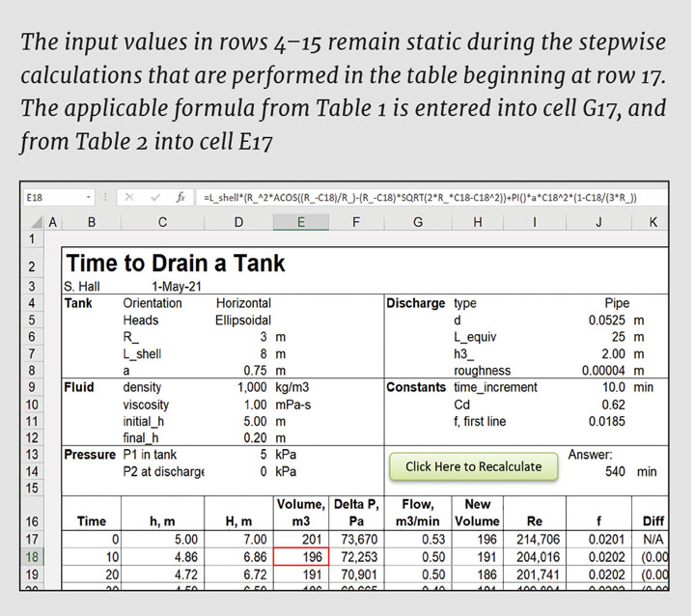Select the Pipe discharge type cell
The width and height of the screenshot is (695, 616).
click(x=616, y=303)
